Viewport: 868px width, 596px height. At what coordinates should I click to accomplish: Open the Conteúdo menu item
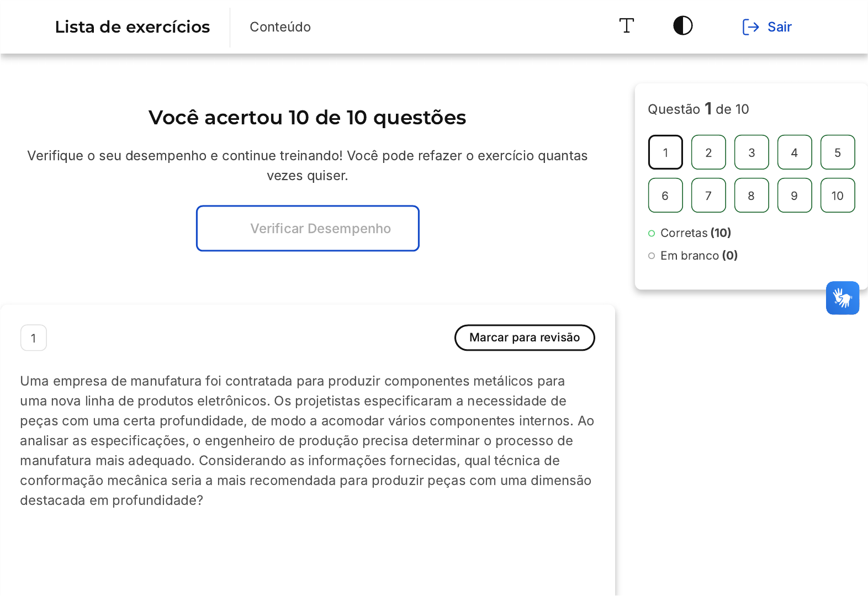[280, 27]
